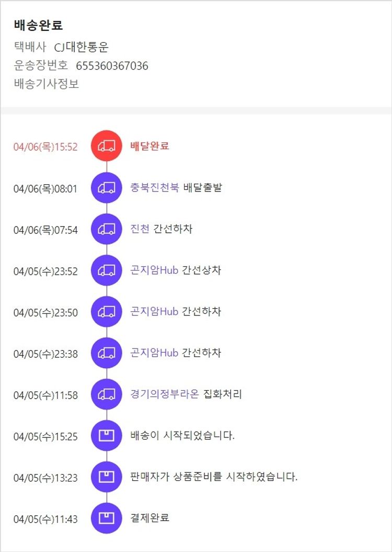
Task: Open the 진천 location link
Action: point(140,229)
